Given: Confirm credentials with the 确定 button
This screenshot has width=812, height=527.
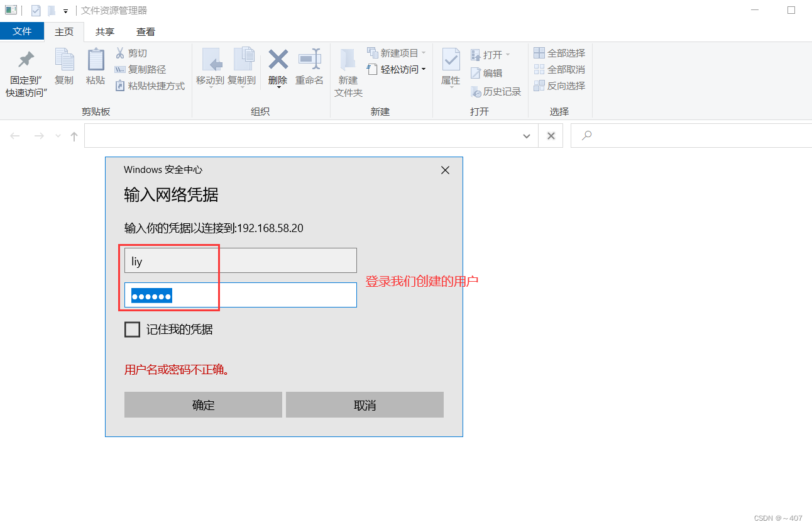Looking at the screenshot, I should point(203,405).
